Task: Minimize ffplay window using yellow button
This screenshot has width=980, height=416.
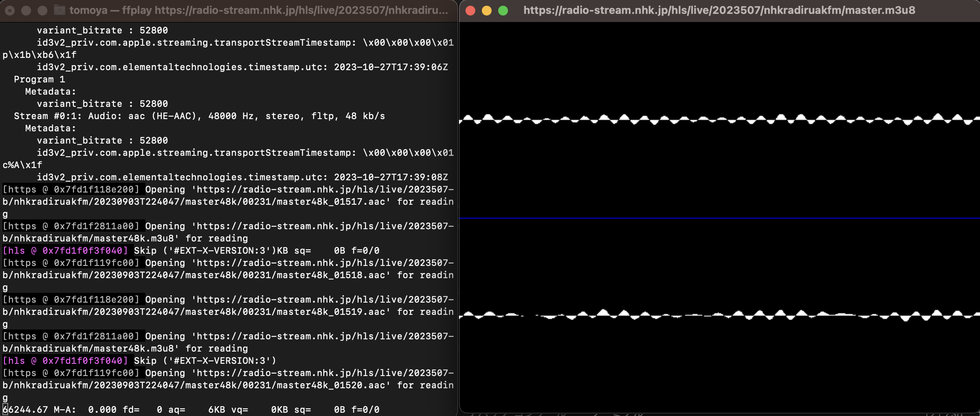Action: click(487, 11)
